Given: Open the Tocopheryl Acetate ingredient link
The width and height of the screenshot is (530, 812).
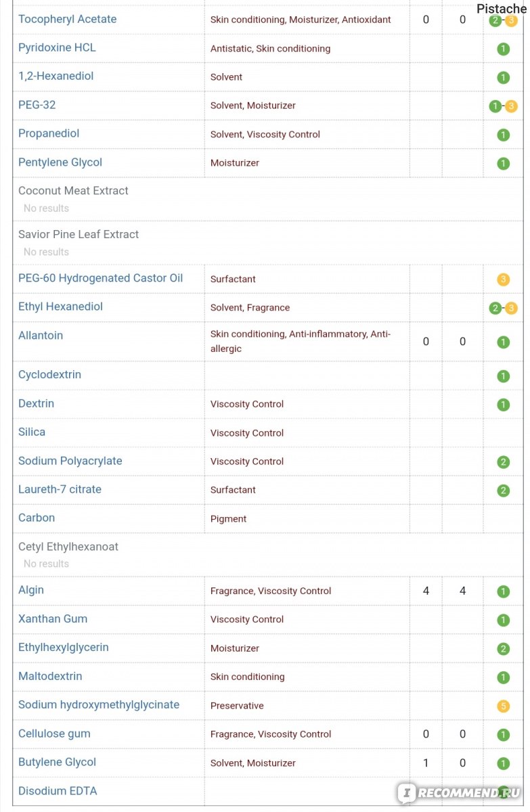Looking at the screenshot, I should tap(67, 19).
